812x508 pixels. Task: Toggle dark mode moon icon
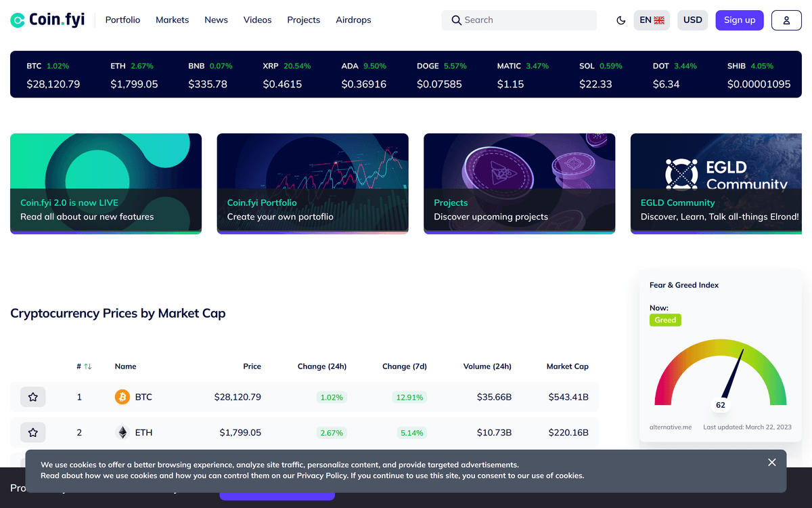621,20
